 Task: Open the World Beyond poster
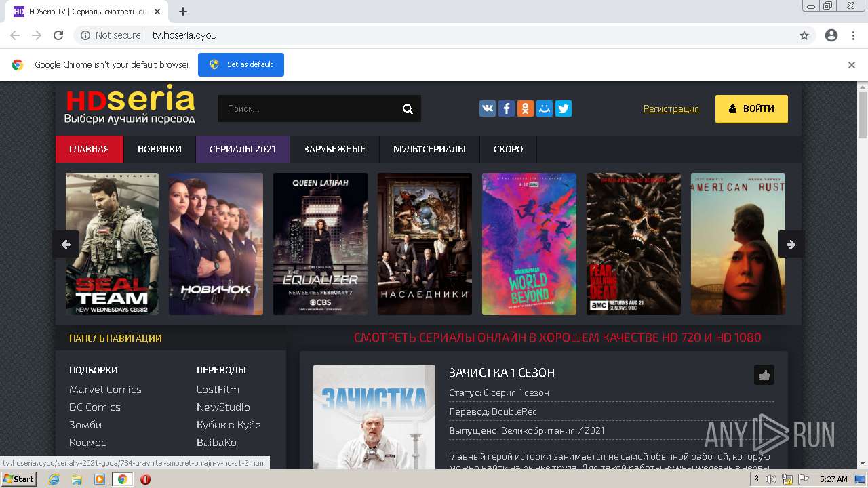[x=529, y=244]
